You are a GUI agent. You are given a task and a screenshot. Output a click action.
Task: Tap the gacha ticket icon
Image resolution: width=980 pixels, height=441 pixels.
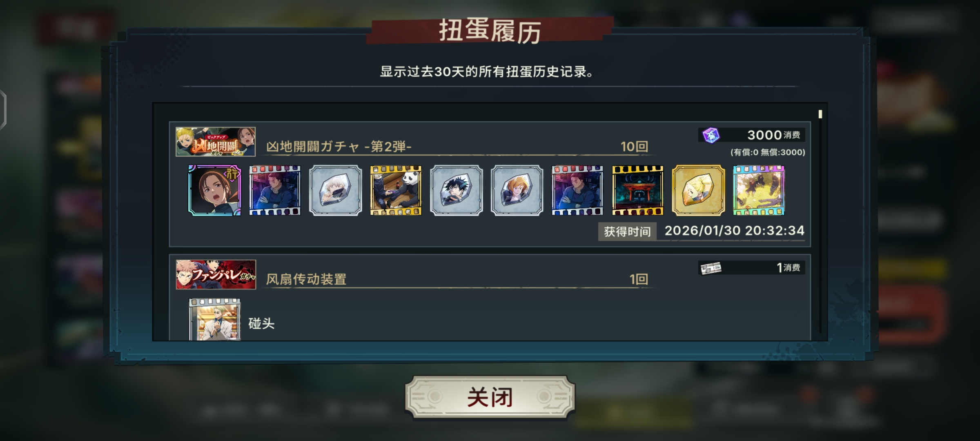click(x=711, y=268)
